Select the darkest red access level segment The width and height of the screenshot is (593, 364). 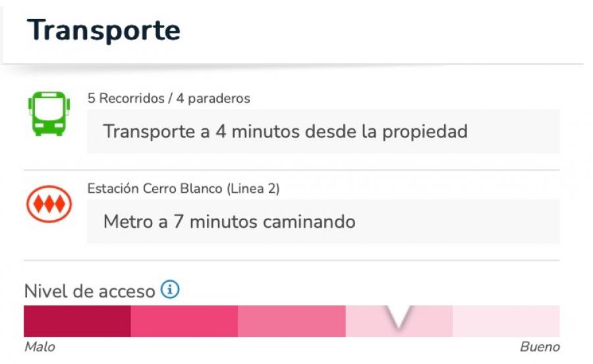77,321
